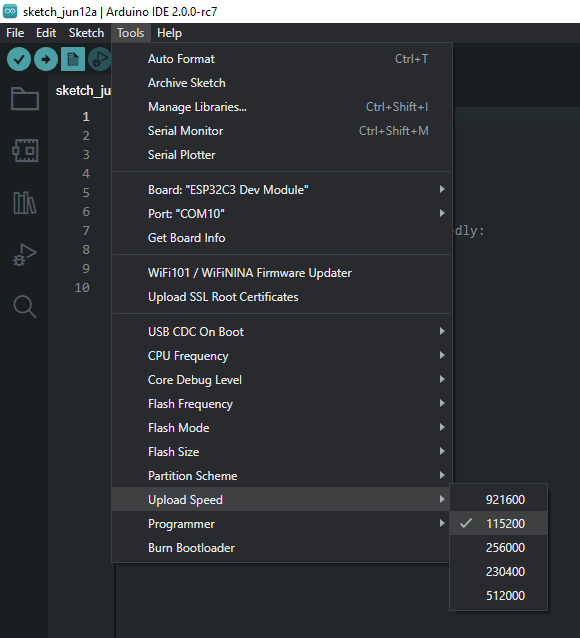Select Upload SSL Root Certificates

282,297
